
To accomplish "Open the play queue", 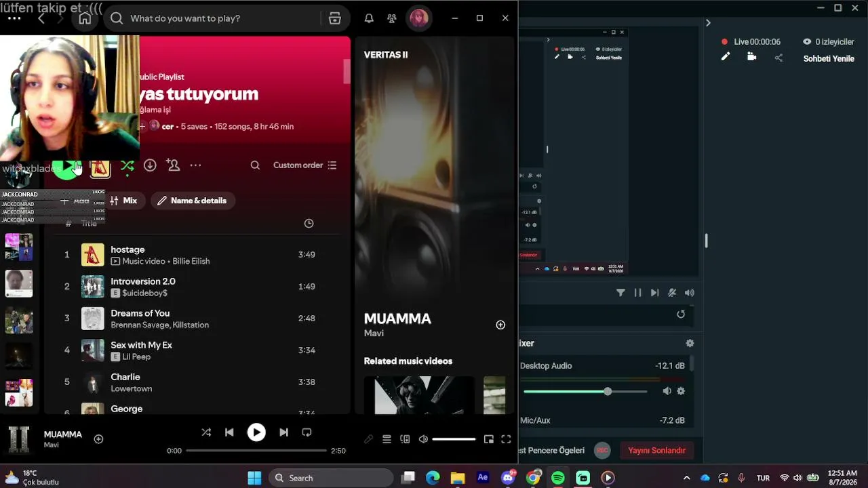I will pos(387,439).
